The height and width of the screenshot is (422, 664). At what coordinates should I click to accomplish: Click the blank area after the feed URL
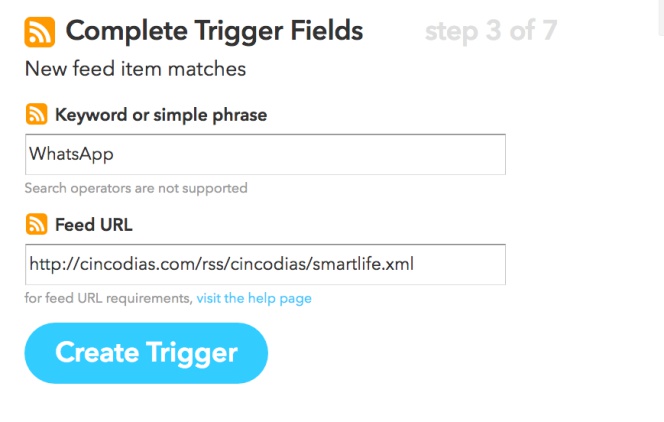coord(459,264)
